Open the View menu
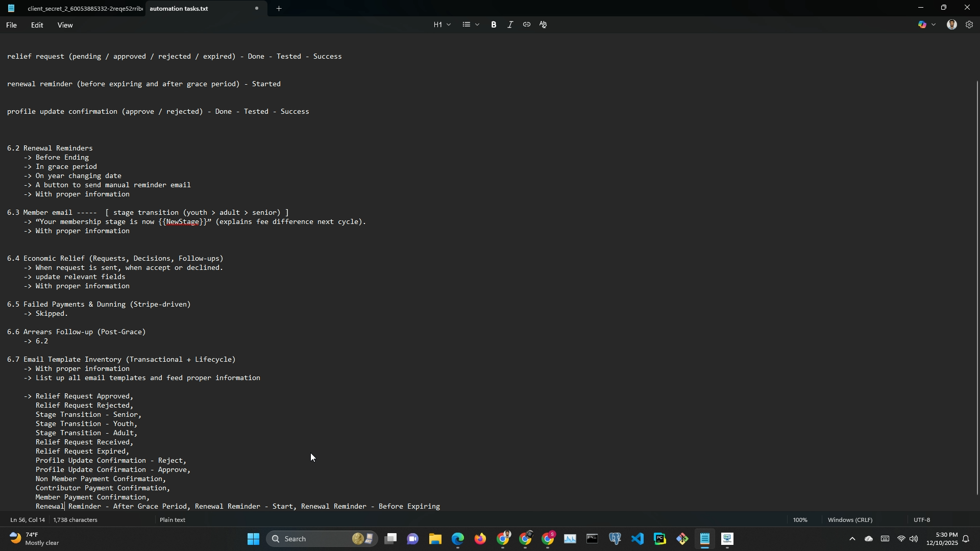The height and width of the screenshot is (551, 980). pyautogui.click(x=65, y=25)
